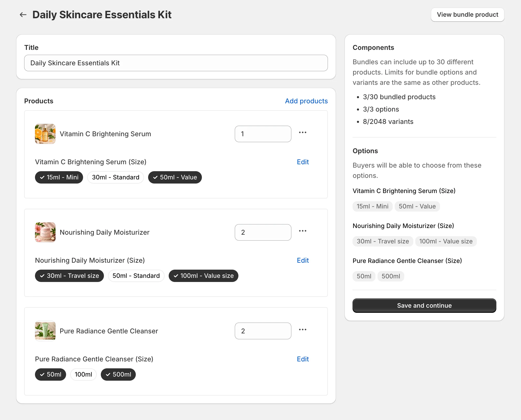Deselect the 500ml cleanser size chip

coord(118,375)
